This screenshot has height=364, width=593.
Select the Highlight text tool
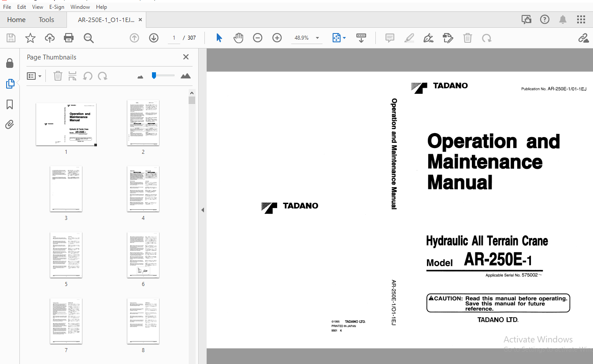(x=409, y=38)
